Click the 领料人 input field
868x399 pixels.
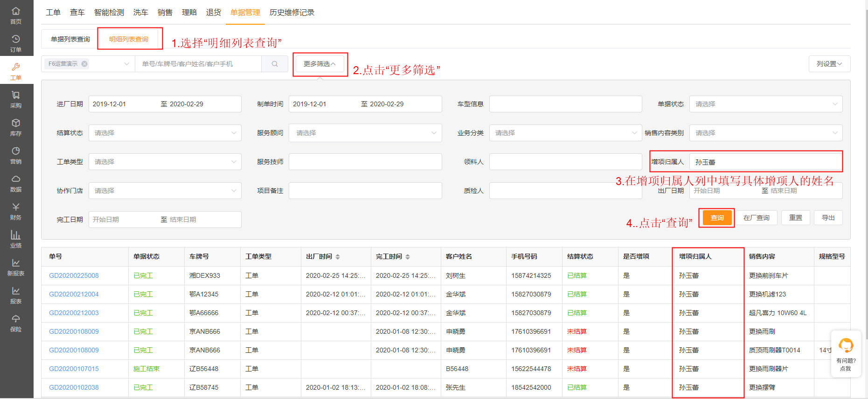click(x=566, y=162)
